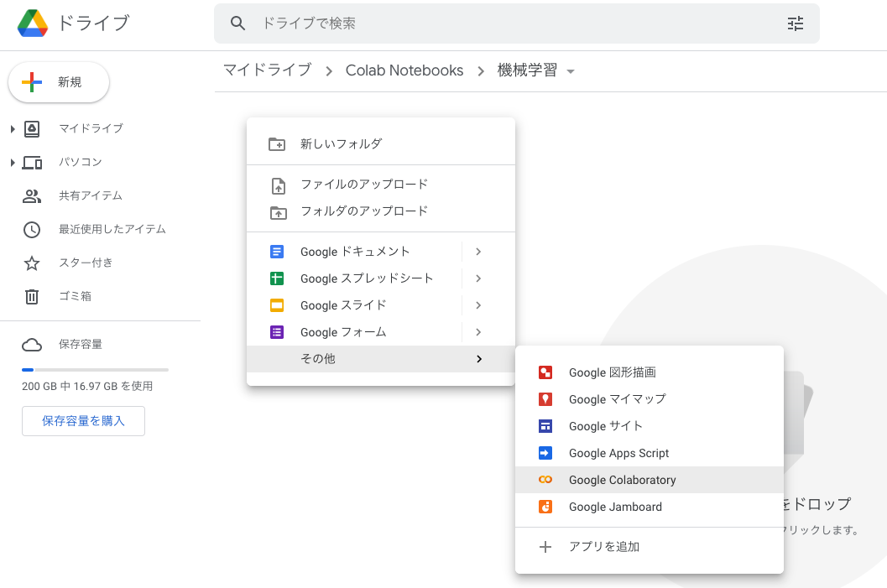Click the 保存容量 sidebar label
This screenshot has width=887, height=588.
tap(81, 344)
